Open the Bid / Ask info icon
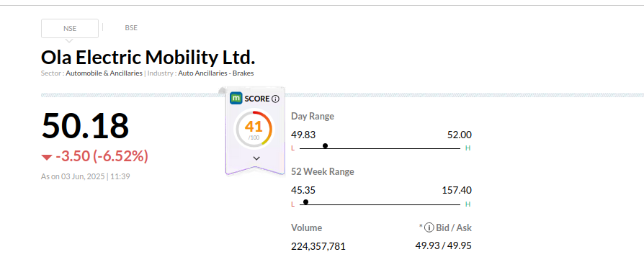This screenshot has height=275, width=644. 429,227
